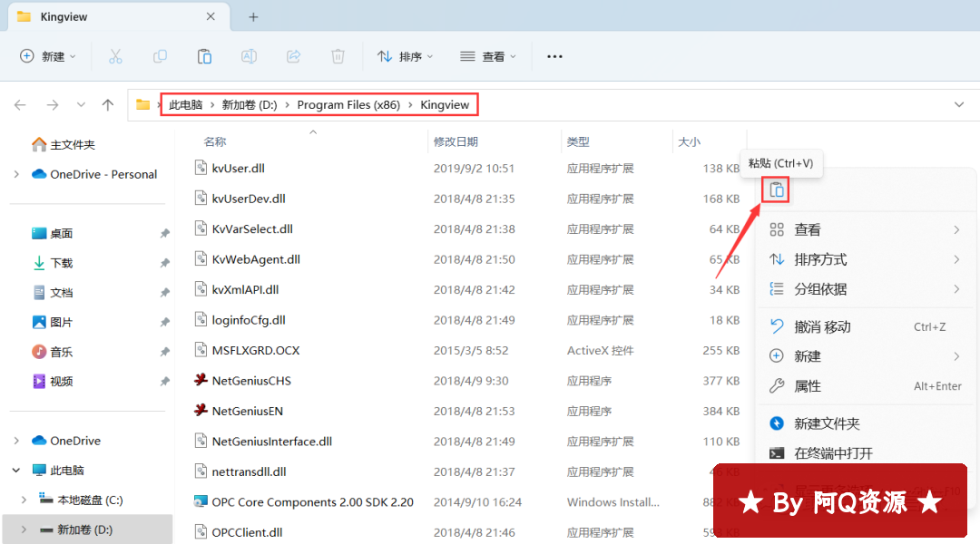
Task: Open the 排序 sort dropdown
Action: click(x=405, y=56)
